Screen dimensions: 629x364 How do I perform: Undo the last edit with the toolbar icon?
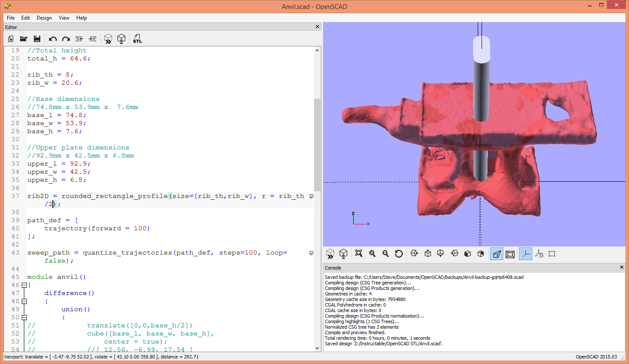[x=52, y=39]
